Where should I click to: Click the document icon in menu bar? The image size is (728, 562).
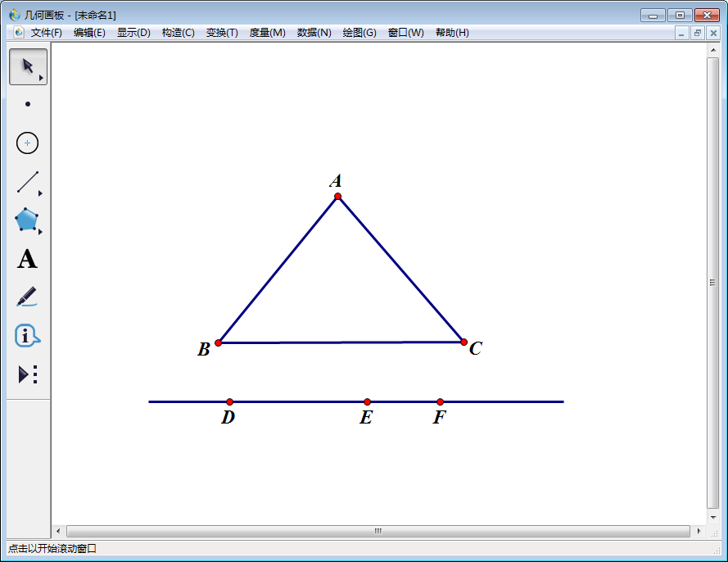point(19,32)
